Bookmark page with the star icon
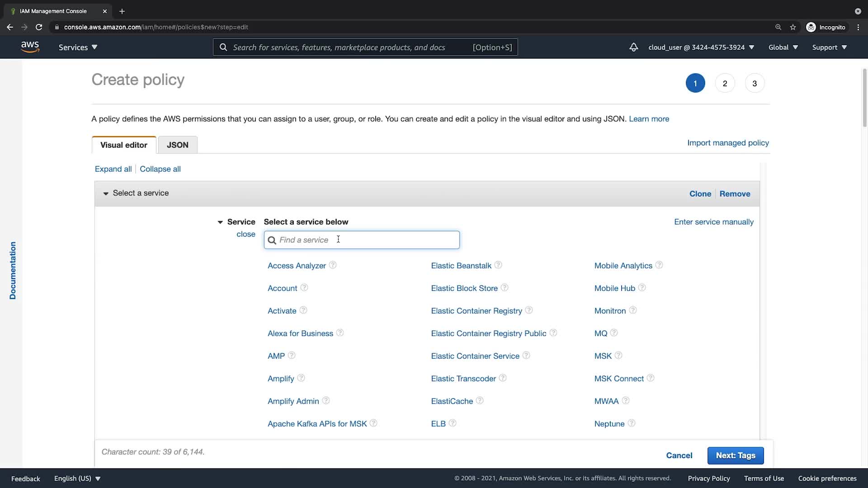This screenshot has width=868, height=488. (x=793, y=27)
